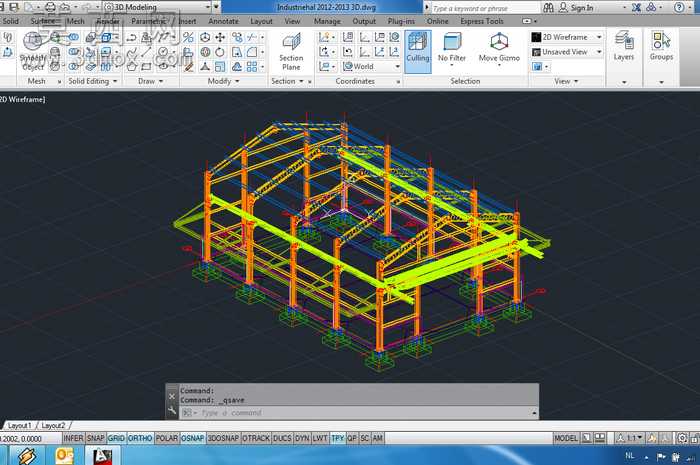Click the Line tool in Draw panel
This screenshot has width=700, height=465.
(x=146, y=52)
